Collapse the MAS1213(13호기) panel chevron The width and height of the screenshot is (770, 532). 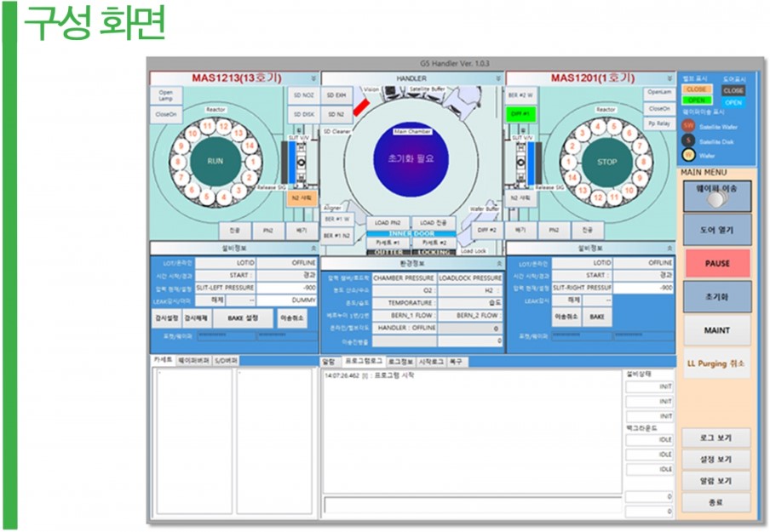click(x=313, y=78)
